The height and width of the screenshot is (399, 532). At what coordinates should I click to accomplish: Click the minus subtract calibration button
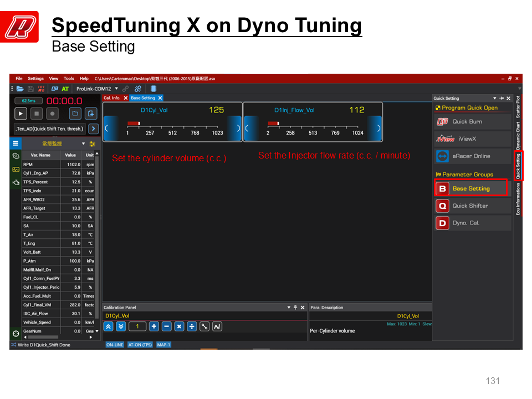click(x=167, y=326)
